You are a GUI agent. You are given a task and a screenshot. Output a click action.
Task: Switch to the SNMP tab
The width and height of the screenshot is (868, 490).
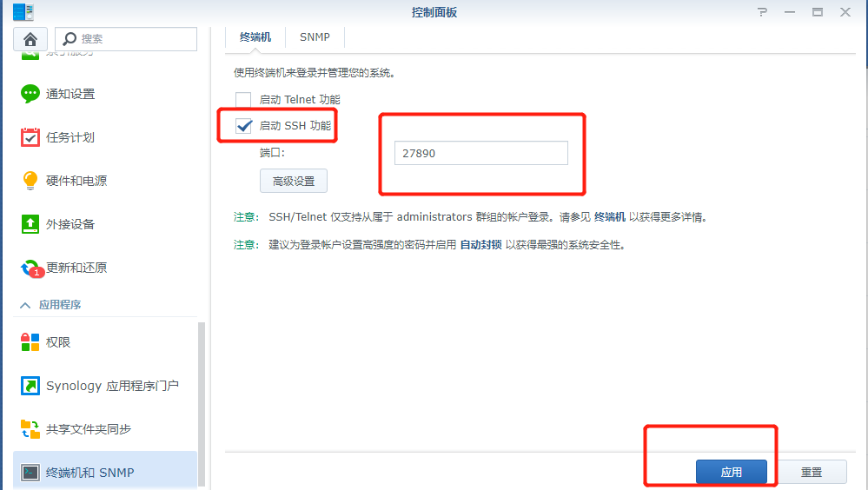[x=315, y=37]
